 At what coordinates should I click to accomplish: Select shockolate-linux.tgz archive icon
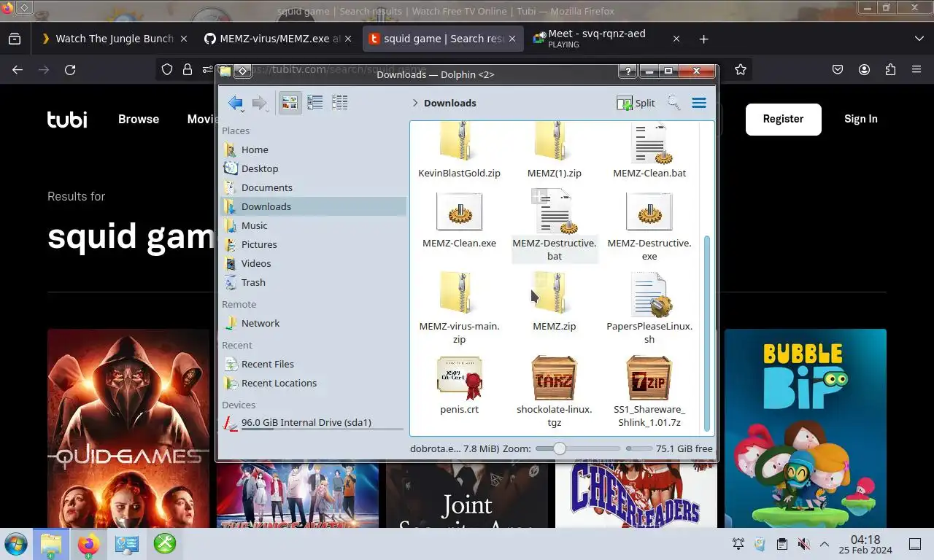(x=555, y=378)
